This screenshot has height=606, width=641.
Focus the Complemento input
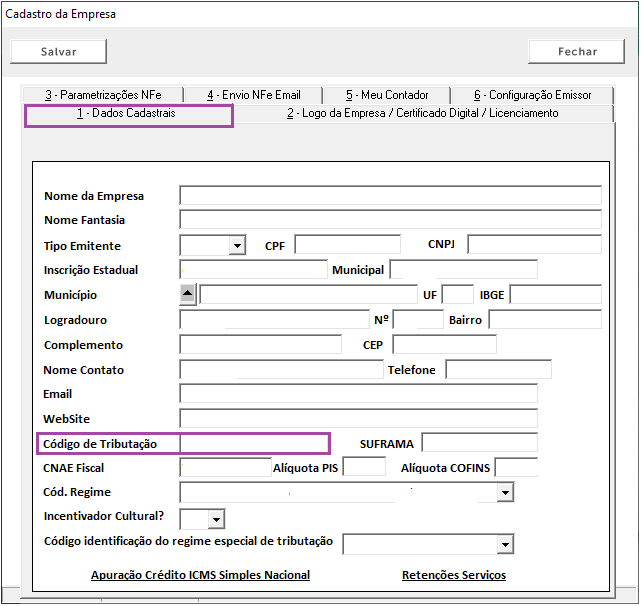pyautogui.click(x=260, y=344)
